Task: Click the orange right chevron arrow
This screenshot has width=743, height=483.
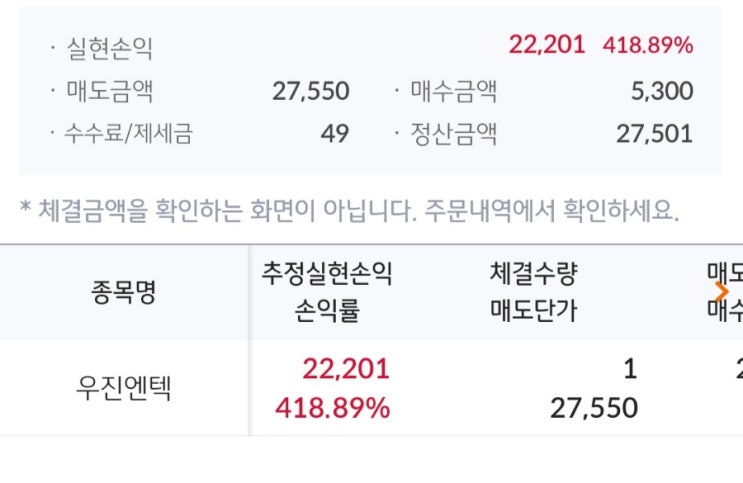Action: coord(722,291)
